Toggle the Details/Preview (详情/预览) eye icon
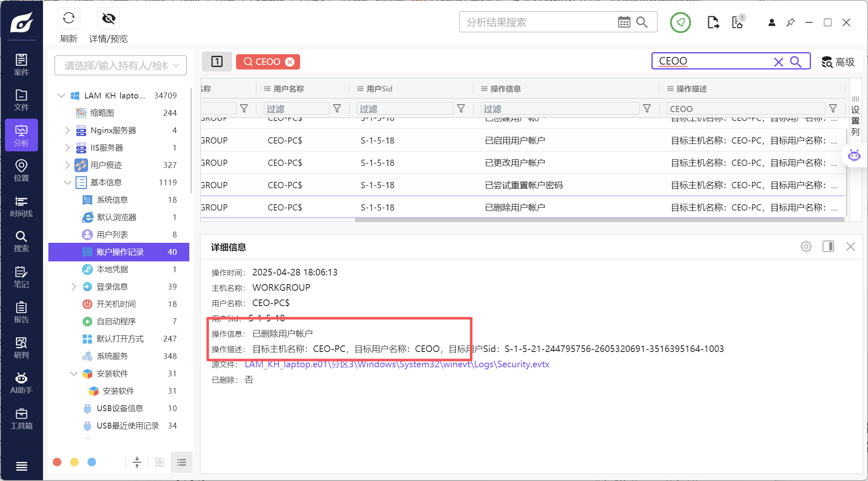Image resolution: width=868 pixels, height=481 pixels. 108,19
